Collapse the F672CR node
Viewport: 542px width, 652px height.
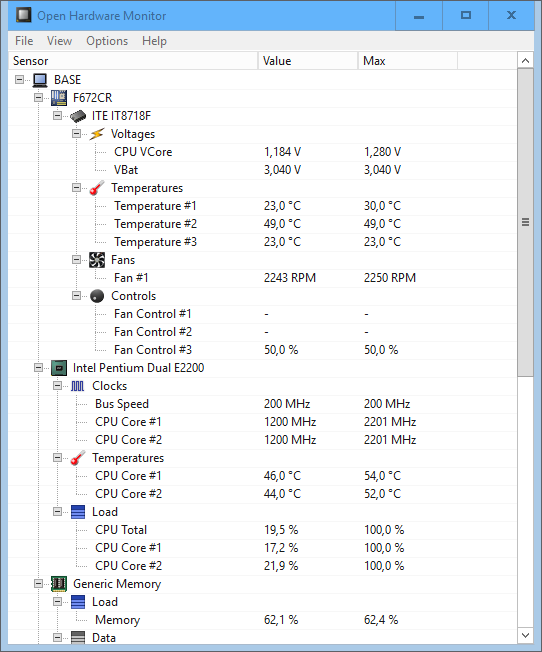click(38, 98)
